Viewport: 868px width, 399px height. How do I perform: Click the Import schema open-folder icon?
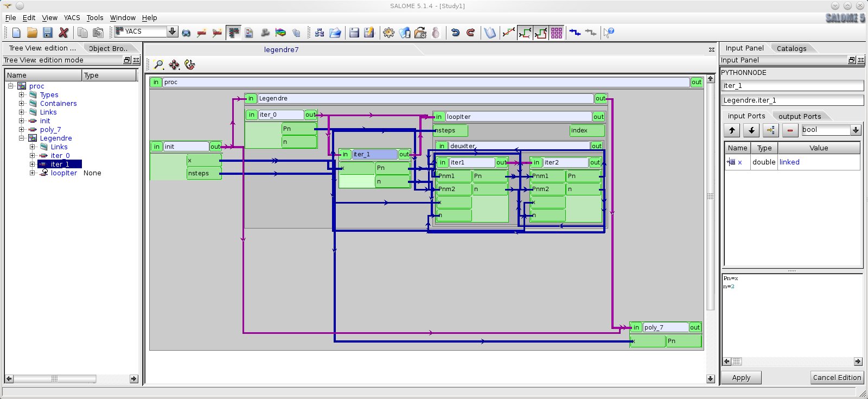[335, 33]
